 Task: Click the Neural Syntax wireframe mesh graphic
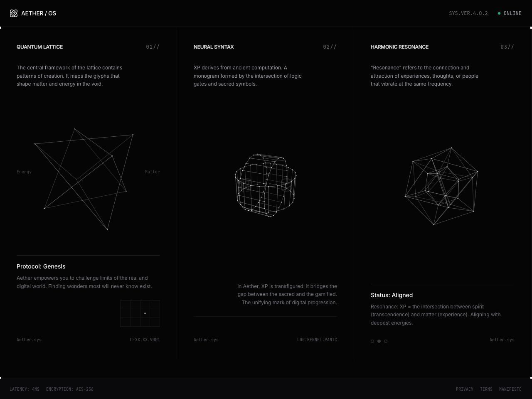click(x=266, y=185)
